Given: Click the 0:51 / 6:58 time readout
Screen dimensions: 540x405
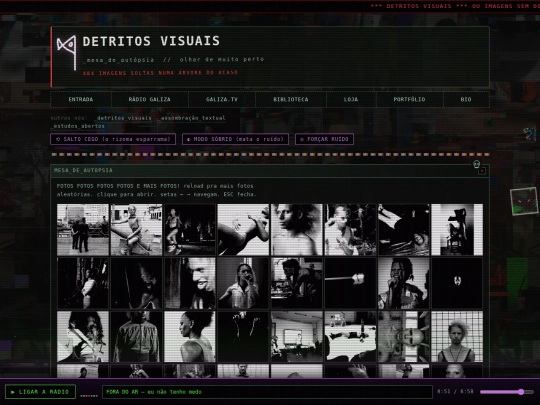Looking at the screenshot, I should tap(455, 392).
